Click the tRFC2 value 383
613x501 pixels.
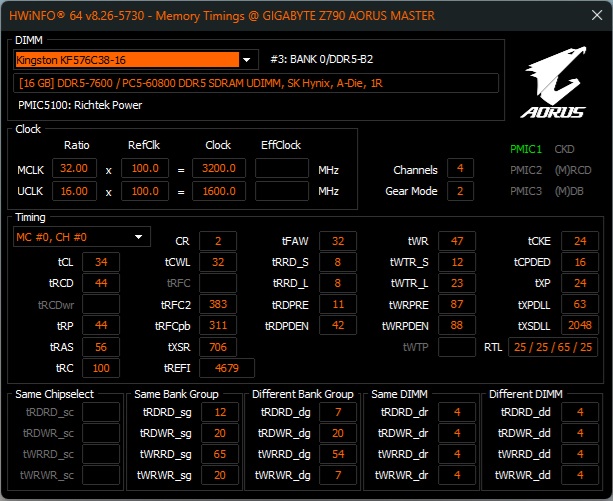tap(218, 304)
